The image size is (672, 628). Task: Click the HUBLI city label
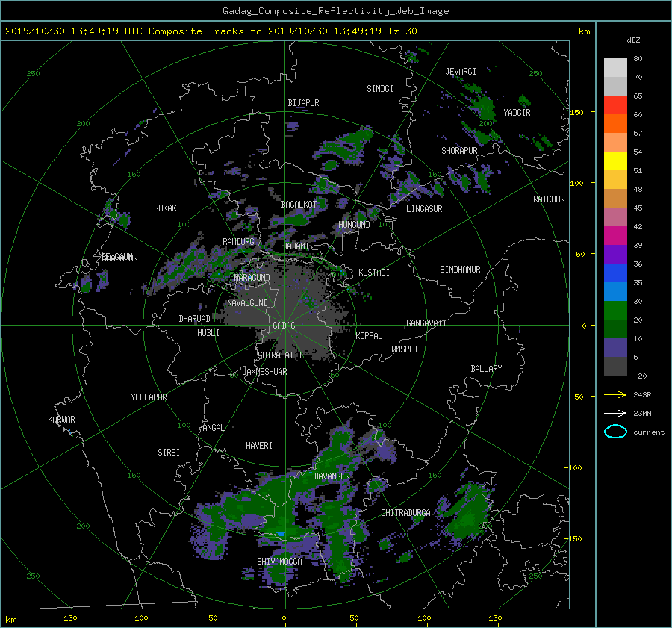[208, 333]
